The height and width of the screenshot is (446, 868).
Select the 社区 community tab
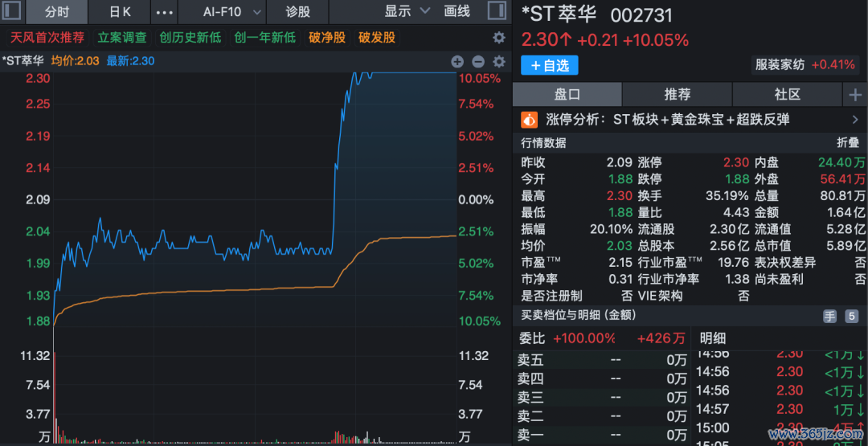click(x=787, y=95)
